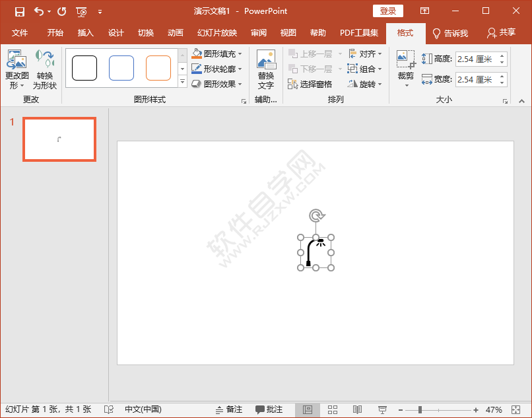Viewport: 532px width, 418px height.
Task: Switch to the Animations (动画) tab
Action: 175,33
